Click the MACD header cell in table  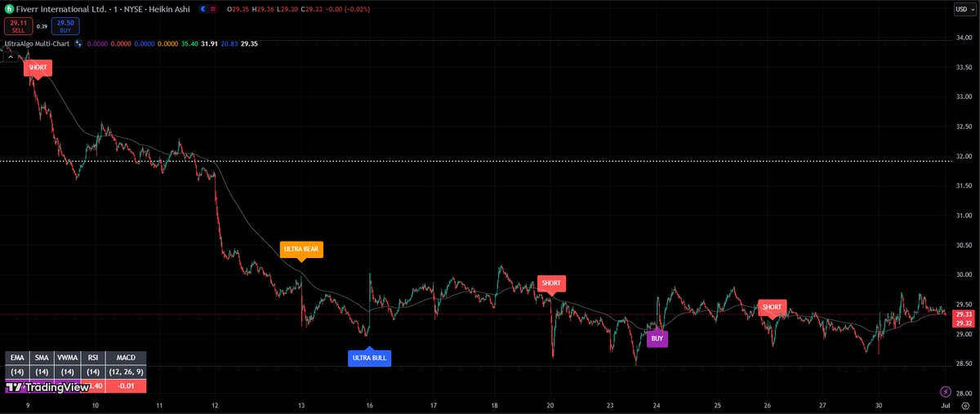click(126, 358)
